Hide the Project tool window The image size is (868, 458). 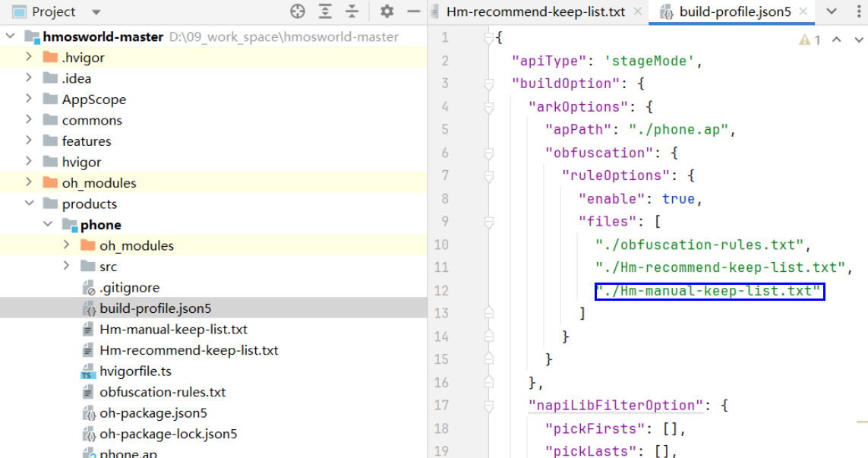click(413, 11)
